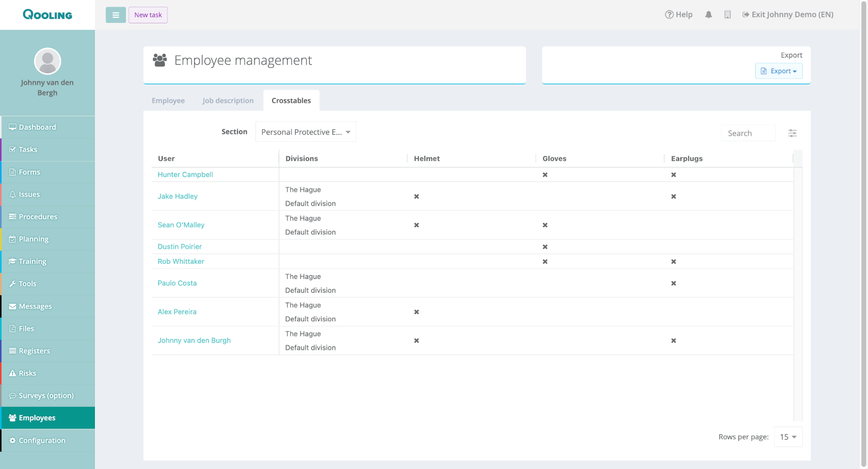
Task: Open Planning in the sidebar
Action: (48, 239)
